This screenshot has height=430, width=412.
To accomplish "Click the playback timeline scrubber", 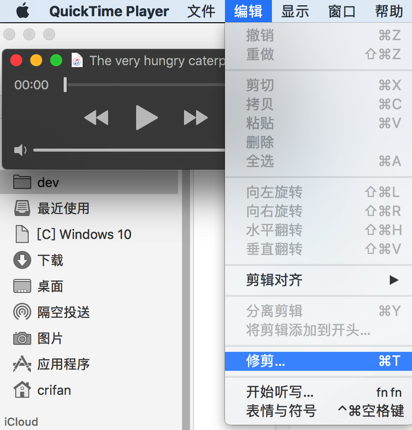I will [x=145, y=85].
